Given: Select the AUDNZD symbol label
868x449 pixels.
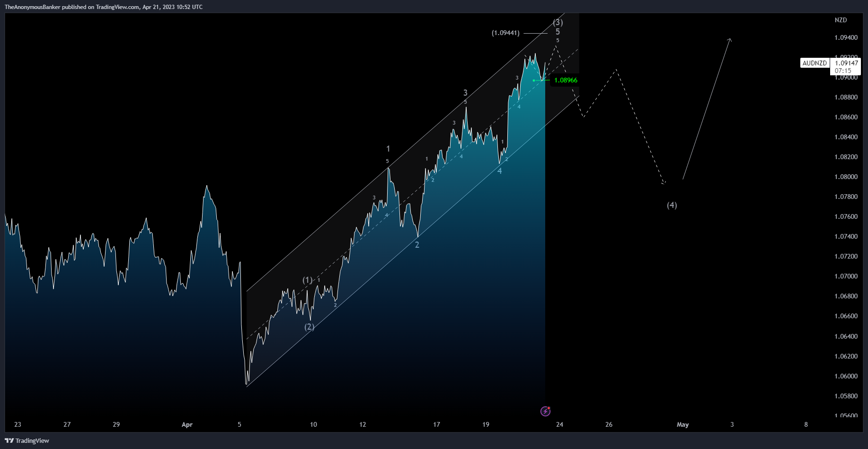Looking at the screenshot, I should click(x=815, y=63).
